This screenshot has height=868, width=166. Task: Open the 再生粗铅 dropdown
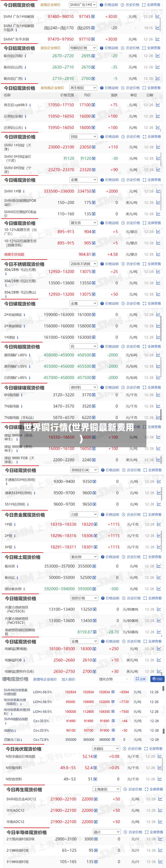pos(83,88)
